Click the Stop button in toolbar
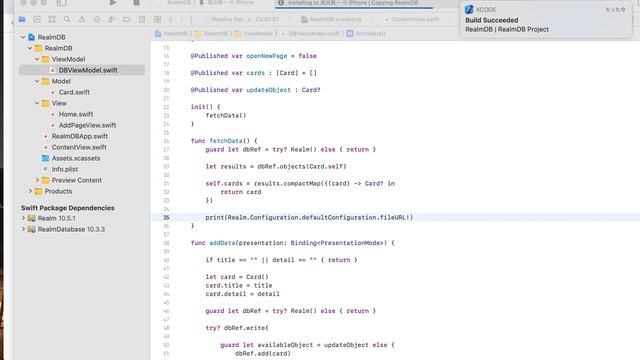Image resolution: width=640 pixels, height=360 pixels. [x=136, y=3]
